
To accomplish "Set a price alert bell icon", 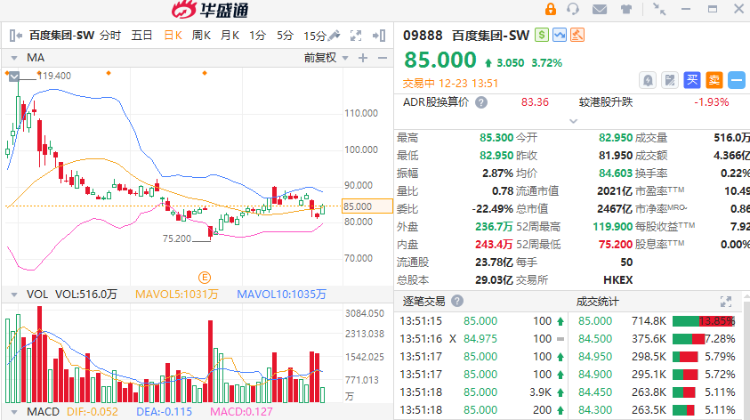I will [x=648, y=80].
